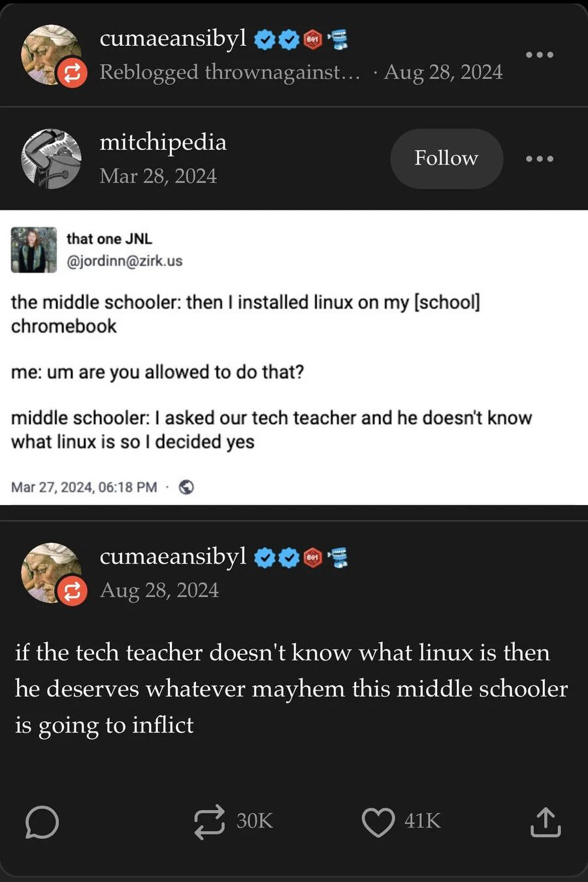Viewport: 588px width, 882px height.
Task: Follow the mitchipedia blog
Action: [446, 158]
